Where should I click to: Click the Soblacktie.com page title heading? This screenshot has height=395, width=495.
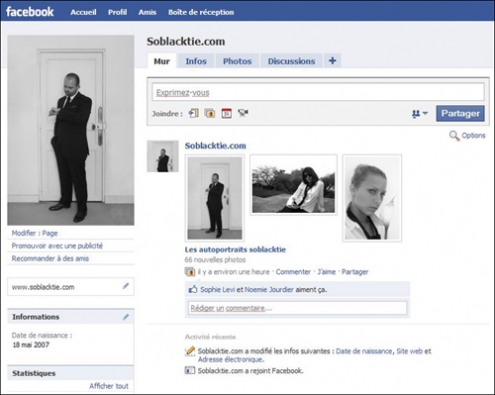click(x=186, y=41)
